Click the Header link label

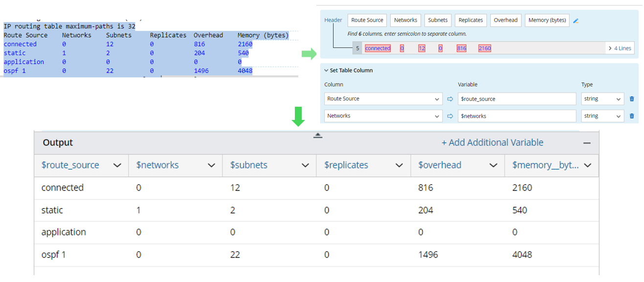point(333,20)
